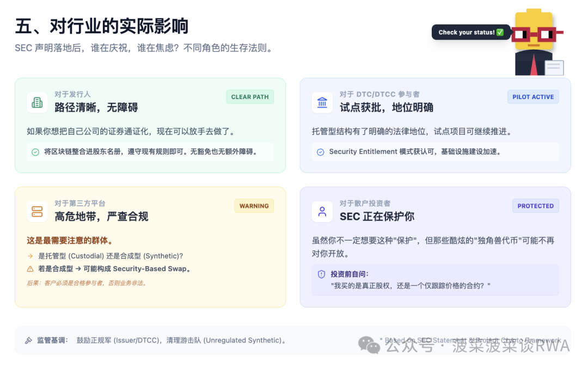This screenshot has width=588, height=369.
Task: Click the megaphone icon beside 监管基调
Action: [x=28, y=340]
